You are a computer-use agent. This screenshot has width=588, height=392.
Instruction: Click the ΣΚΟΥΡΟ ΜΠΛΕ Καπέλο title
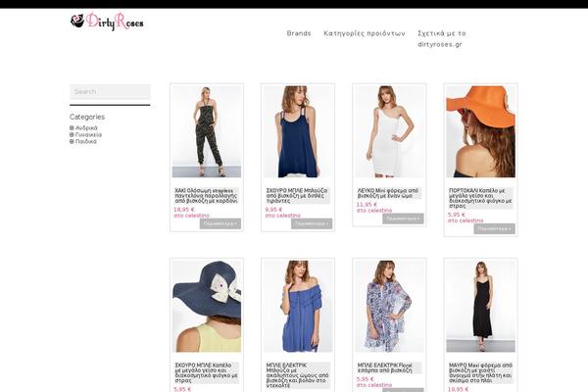(206, 372)
